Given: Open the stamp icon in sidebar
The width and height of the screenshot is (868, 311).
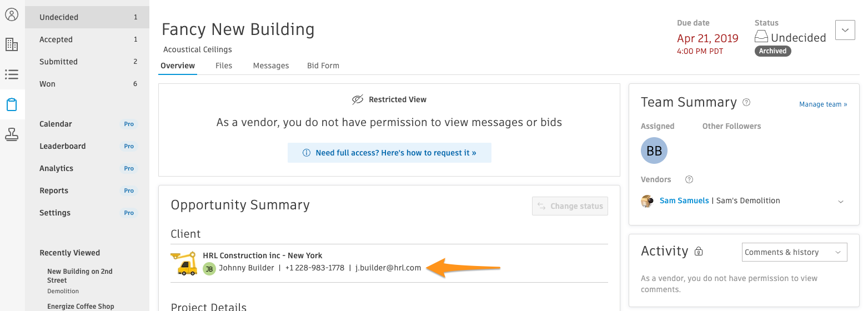Looking at the screenshot, I should 12,134.
